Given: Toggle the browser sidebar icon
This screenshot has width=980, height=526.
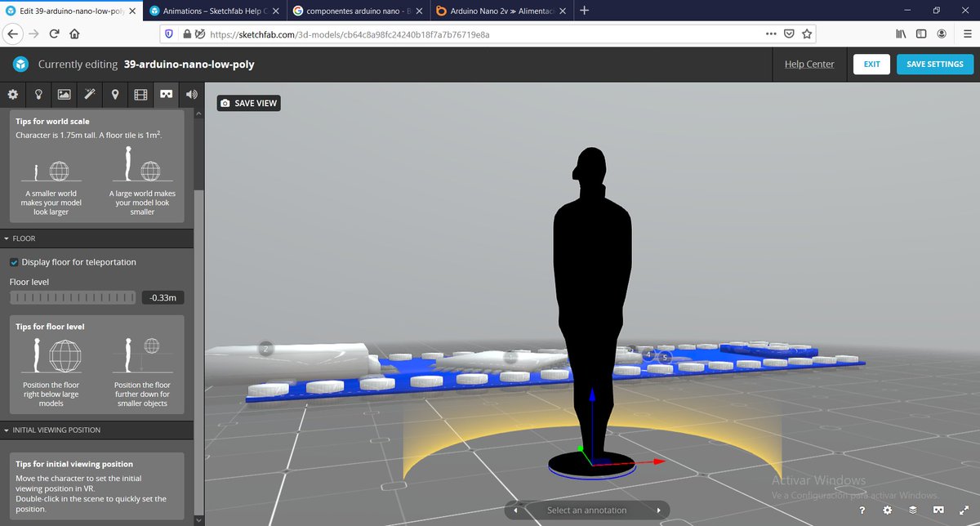Looking at the screenshot, I should point(921,34).
